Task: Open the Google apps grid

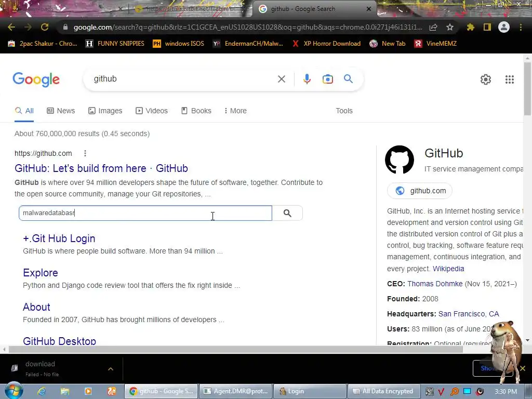Action: [509, 79]
